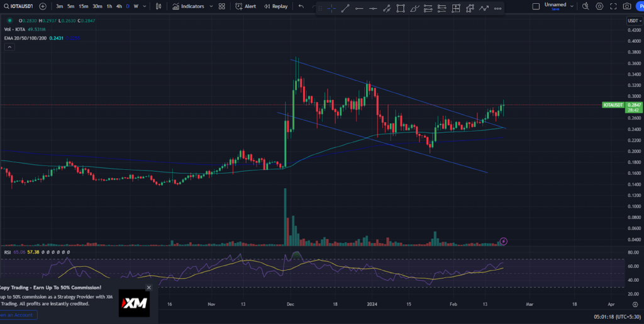Select the 15m timeframe
This screenshot has width=644, height=324.
pos(84,6)
